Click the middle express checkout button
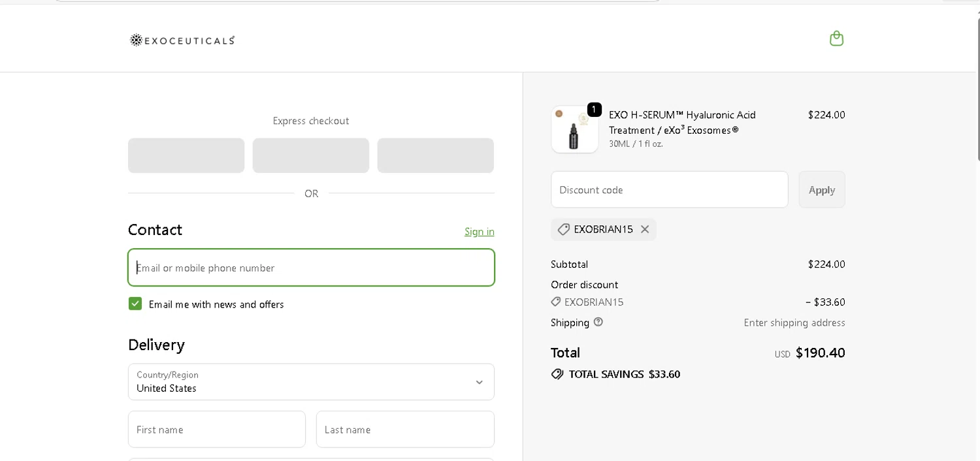980x461 pixels. coord(311,155)
